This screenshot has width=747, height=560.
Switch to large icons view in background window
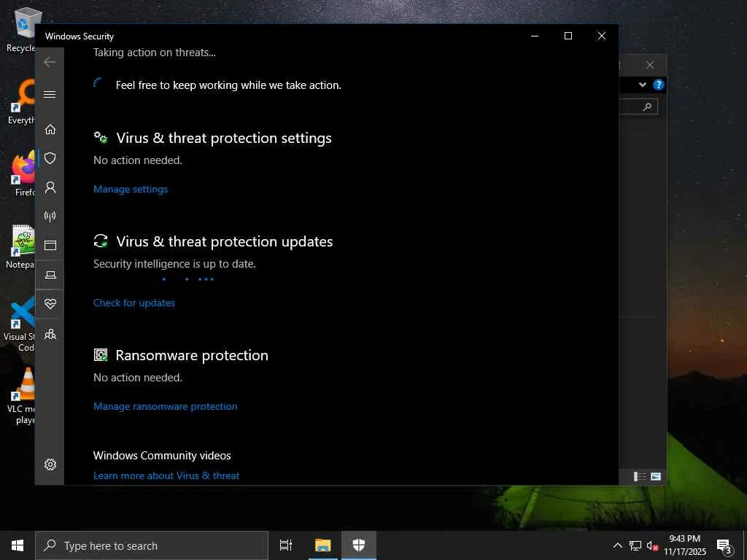pos(656,476)
